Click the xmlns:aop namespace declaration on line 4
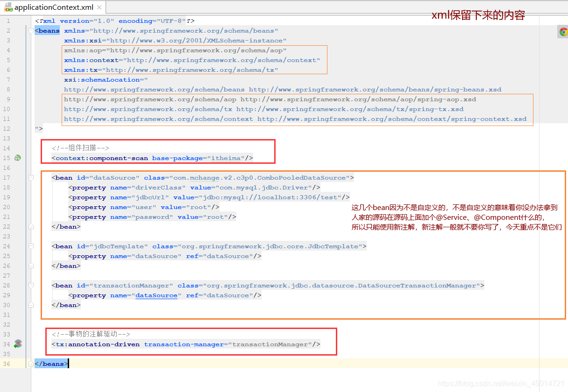 (x=175, y=50)
